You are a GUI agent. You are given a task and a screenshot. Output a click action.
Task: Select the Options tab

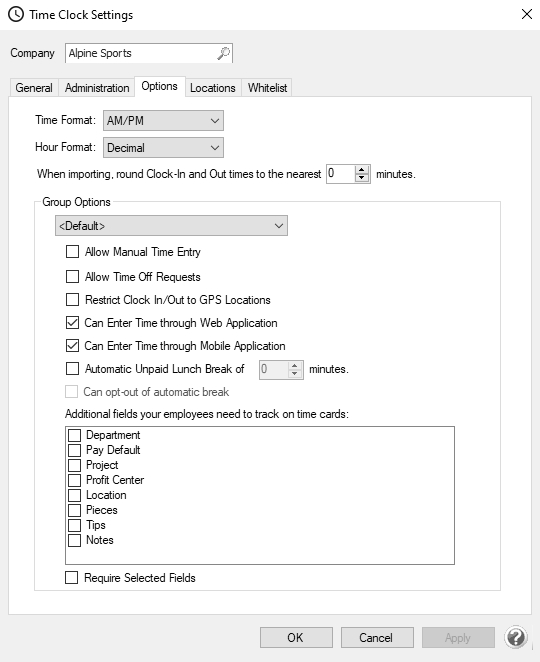pyautogui.click(x=160, y=86)
